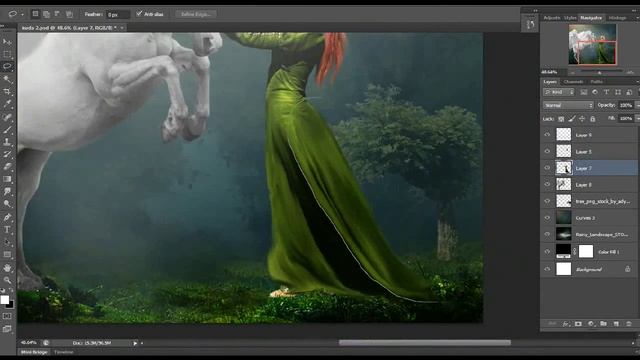Lock image pixels
The width and height of the screenshot is (640, 360).
pos(572,119)
